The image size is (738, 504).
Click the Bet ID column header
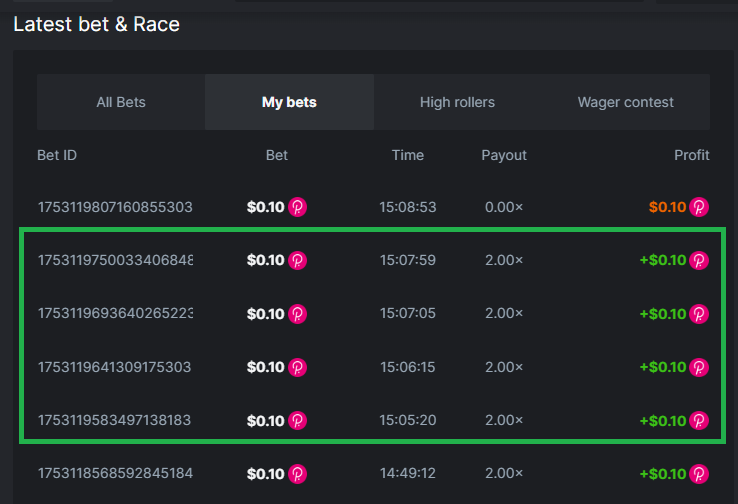[x=57, y=155]
